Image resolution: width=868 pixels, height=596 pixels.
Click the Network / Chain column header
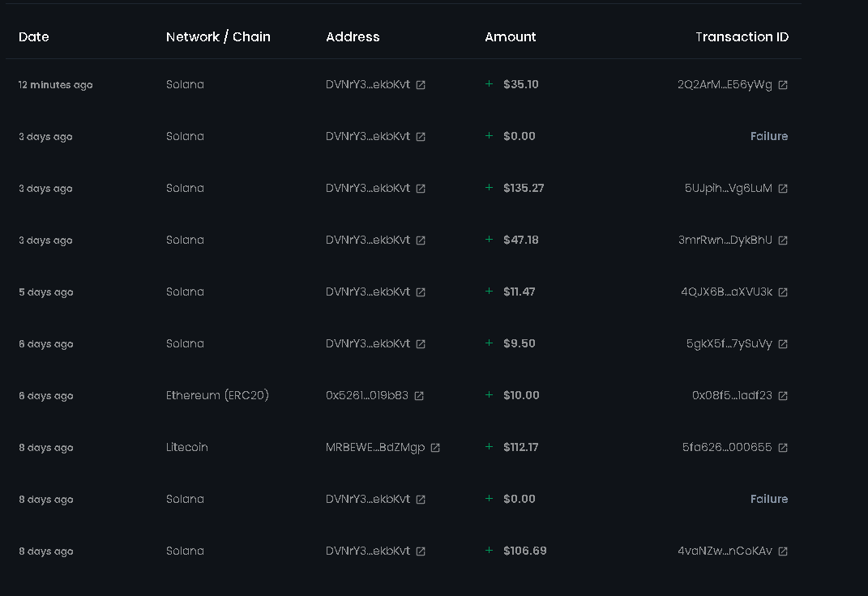click(218, 37)
